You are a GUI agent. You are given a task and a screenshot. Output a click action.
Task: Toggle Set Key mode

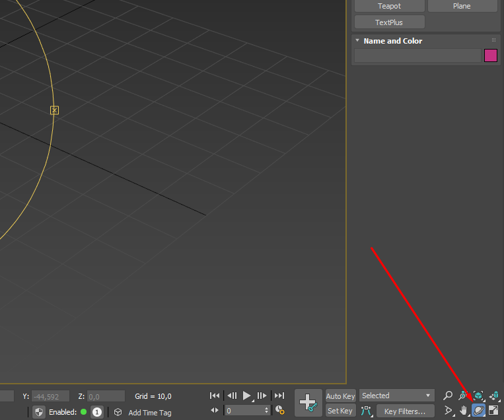coord(340,411)
